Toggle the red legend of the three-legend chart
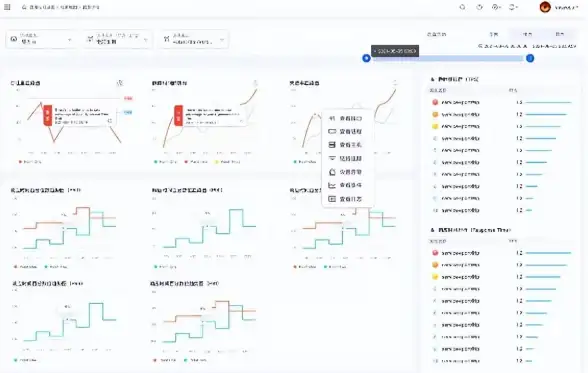This screenshot has width=588, height=373. tap(196, 162)
